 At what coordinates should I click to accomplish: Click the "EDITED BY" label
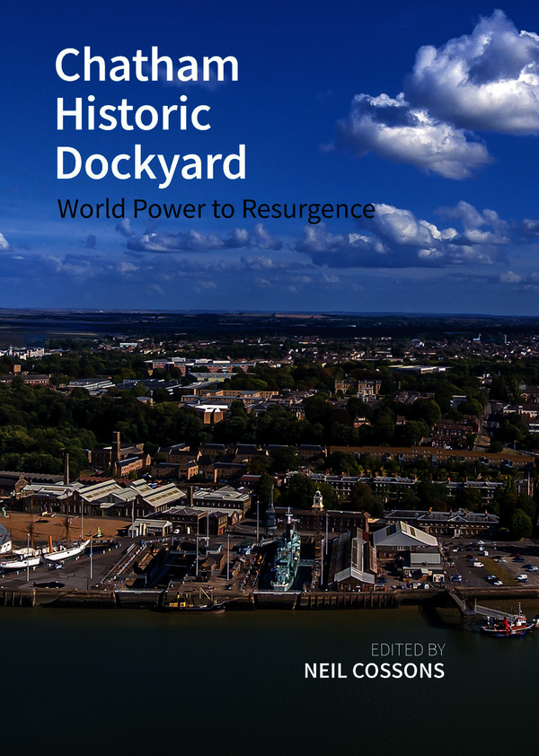point(409,647)
